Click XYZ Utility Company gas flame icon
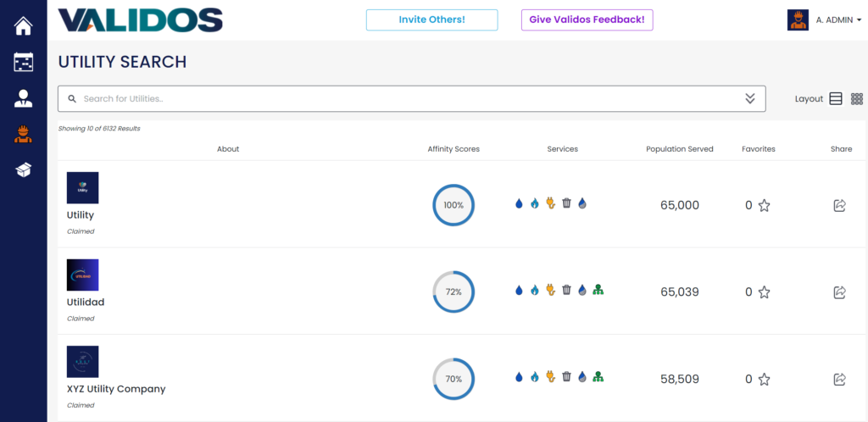Image resolution: width=868 pixels, height=422 pixels. 534,377
